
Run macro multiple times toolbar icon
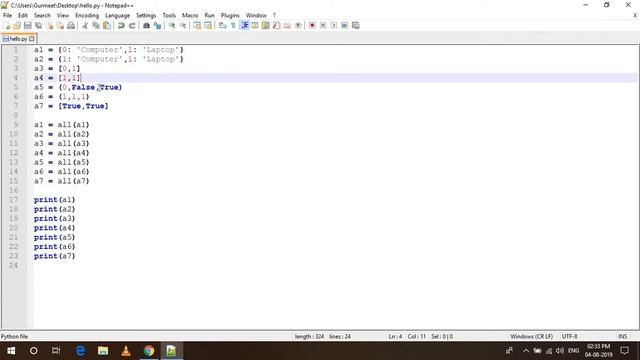pos(344,25)
